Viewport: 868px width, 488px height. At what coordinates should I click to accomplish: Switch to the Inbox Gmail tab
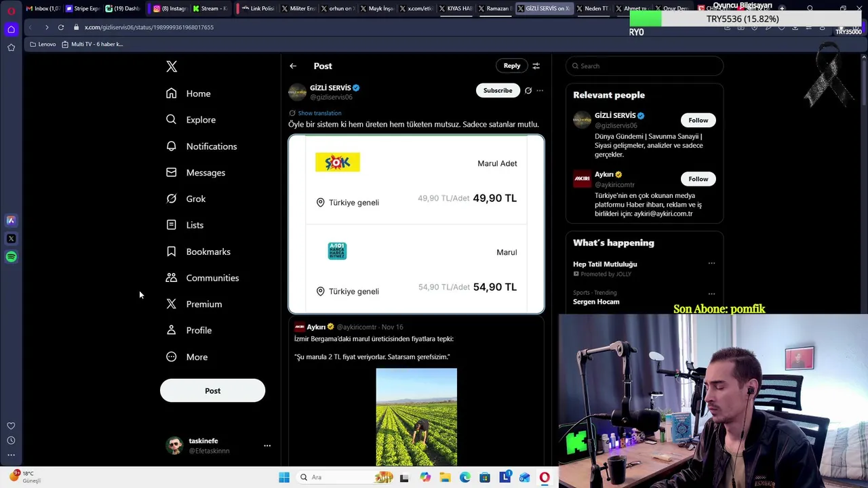pos(43,8)
